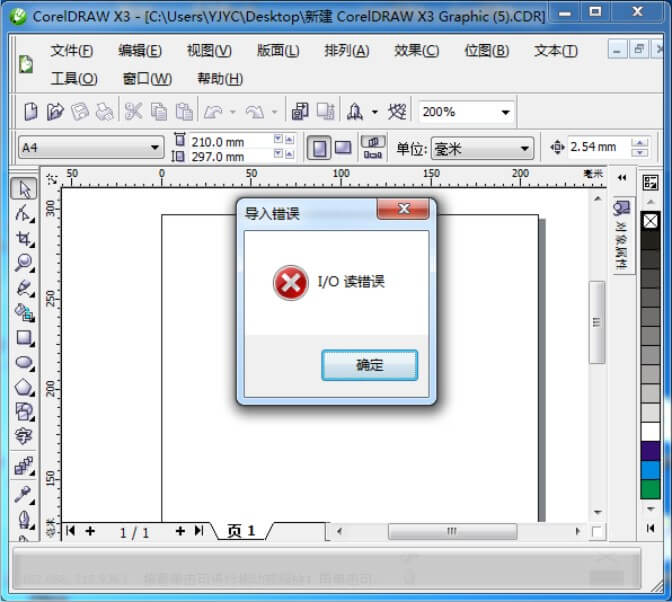Click the 297.0 mm page height field
The image size is (672, 602).
(230, 156)
